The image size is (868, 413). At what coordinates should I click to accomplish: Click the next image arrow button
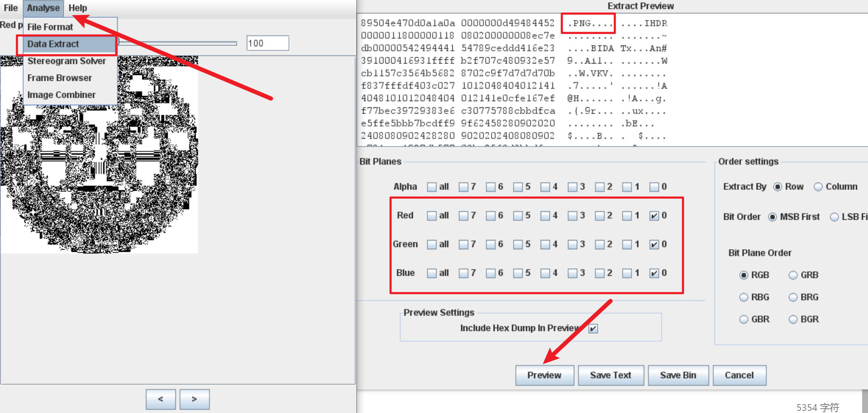tap(194, 399)
